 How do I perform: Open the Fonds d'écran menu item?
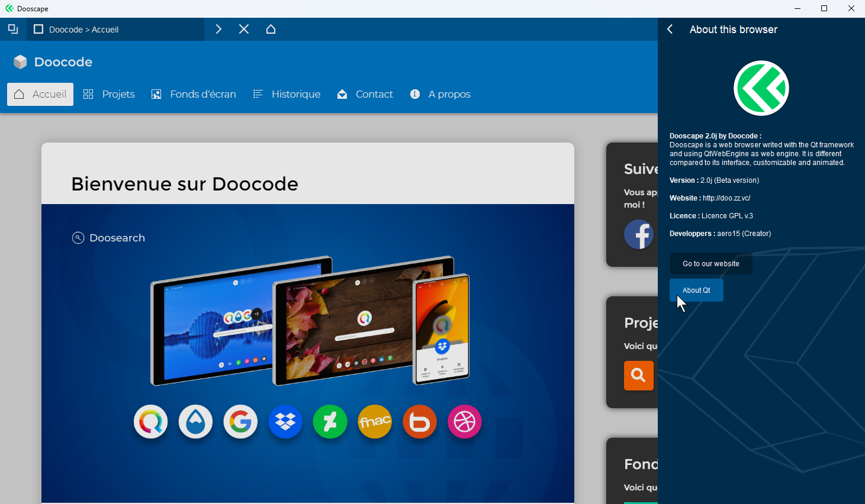point(194,94)
